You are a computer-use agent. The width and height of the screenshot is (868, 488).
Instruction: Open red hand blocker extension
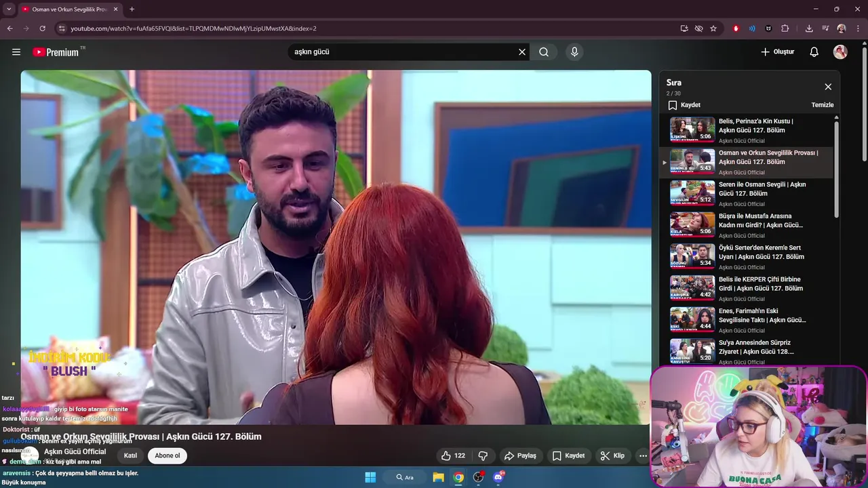736,28
